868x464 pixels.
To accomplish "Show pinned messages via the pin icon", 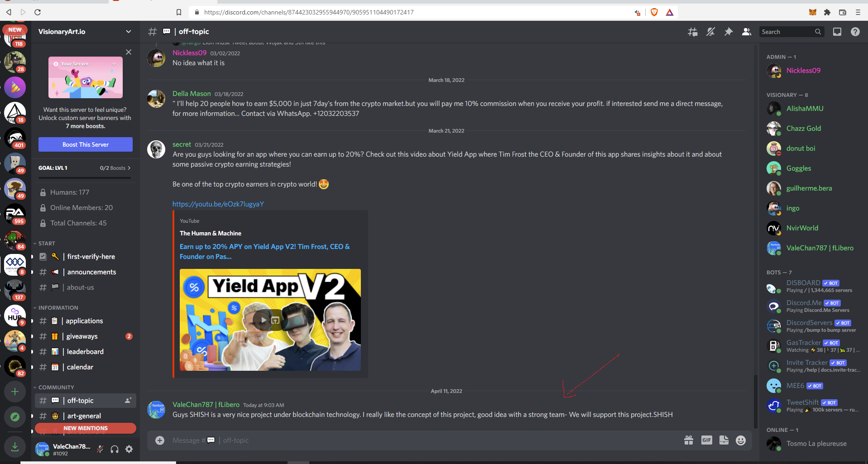I will (729, 32).
